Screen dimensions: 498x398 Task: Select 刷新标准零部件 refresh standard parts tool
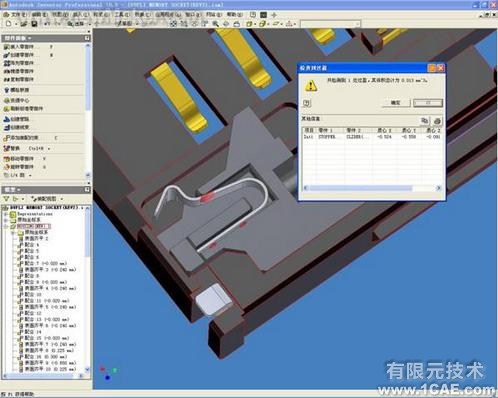tap(23, 109)
